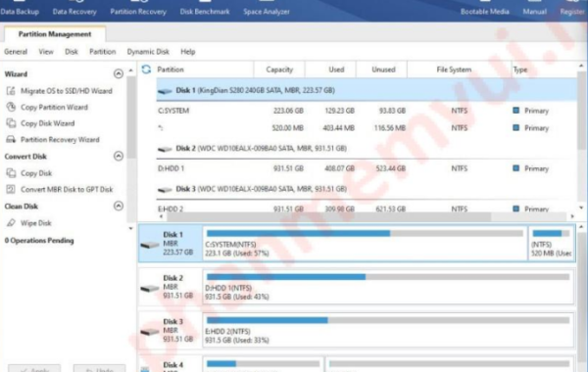Select 520 MB NTFS block in disk map
This screenshot has height=372, width=588.
tap(551, 243)
